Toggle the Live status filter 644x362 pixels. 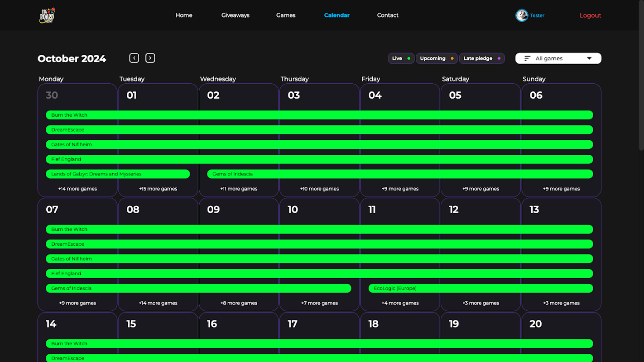pos(401,58)
